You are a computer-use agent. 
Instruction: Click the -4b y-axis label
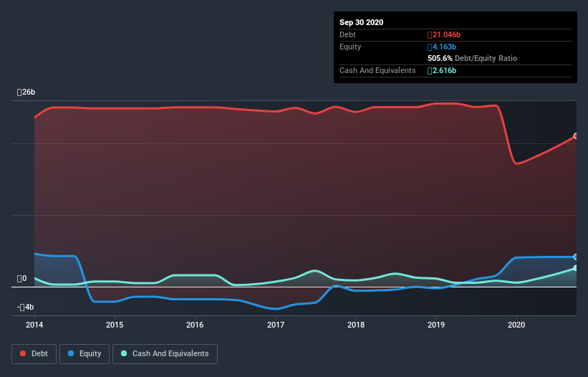[x=26, y=307]
